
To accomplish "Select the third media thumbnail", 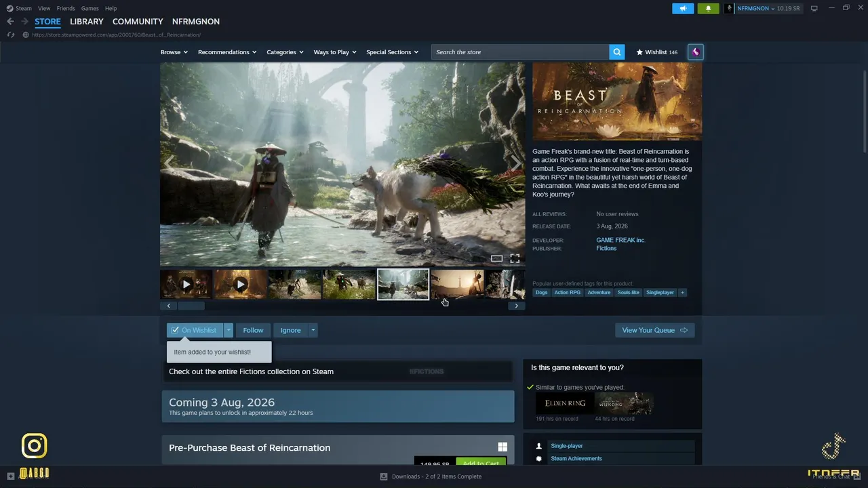I will tap(295, 285).
